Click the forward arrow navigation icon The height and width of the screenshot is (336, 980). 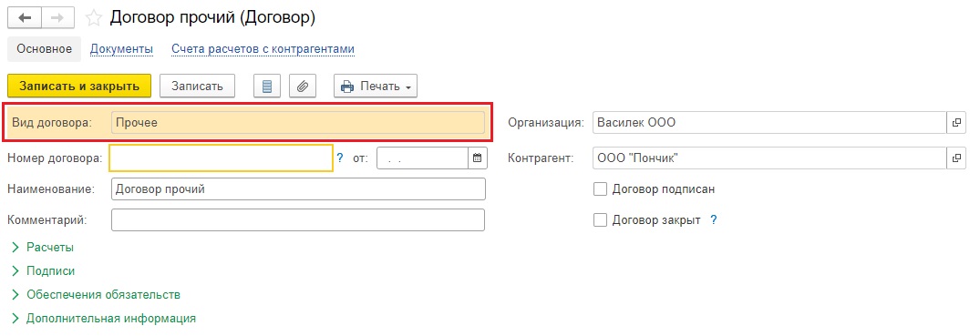coord(57,17)
